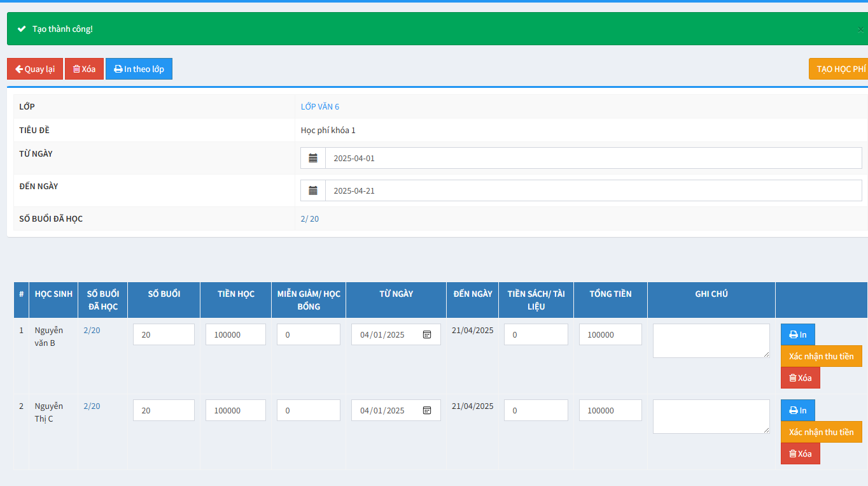Screen dimensions: 868x486
Task: Dismiss the Tạo thành công success alert
Action: pyautogui.click(x=860, y=29)
